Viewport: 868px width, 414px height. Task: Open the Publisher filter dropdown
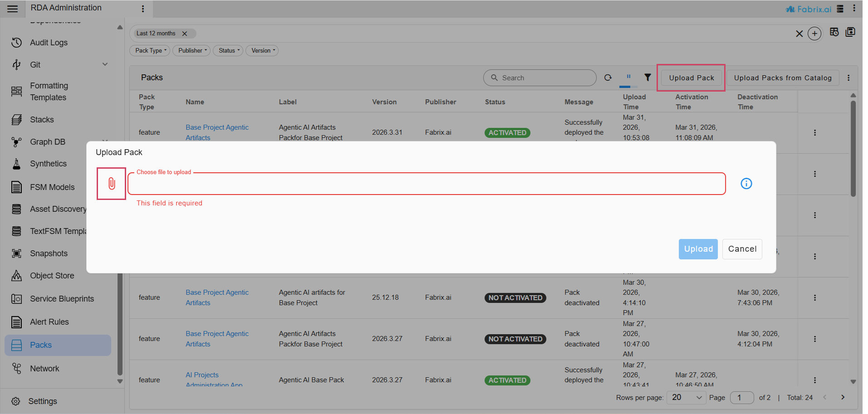[x=191, y=50]
